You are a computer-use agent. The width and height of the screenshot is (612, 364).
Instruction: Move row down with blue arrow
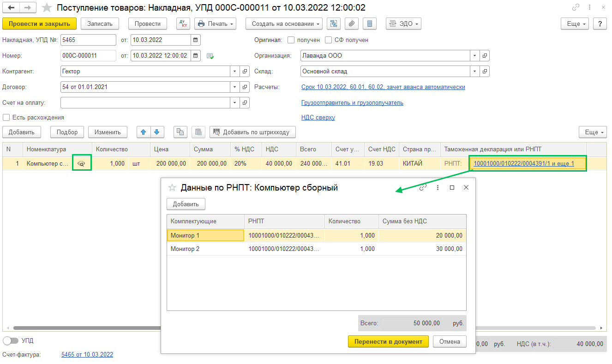coord(157,132)
